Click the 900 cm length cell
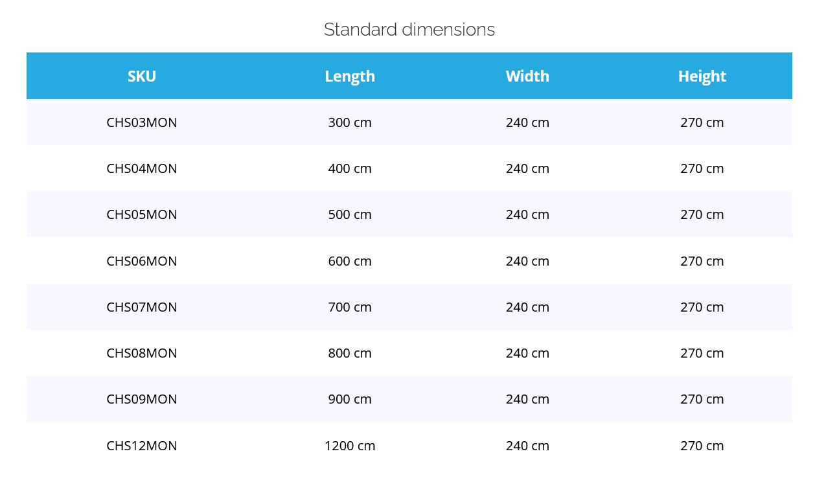 pos(350,399)
